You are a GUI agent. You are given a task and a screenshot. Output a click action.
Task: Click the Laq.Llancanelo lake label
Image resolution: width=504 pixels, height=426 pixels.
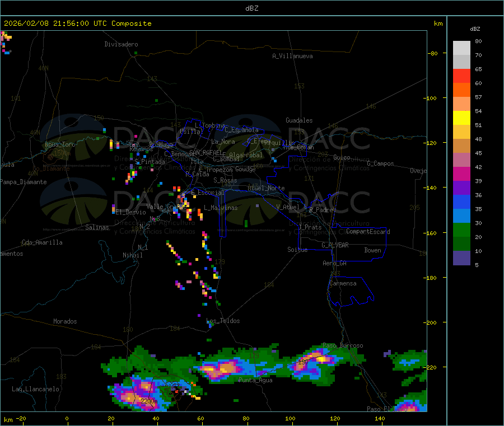36,389
